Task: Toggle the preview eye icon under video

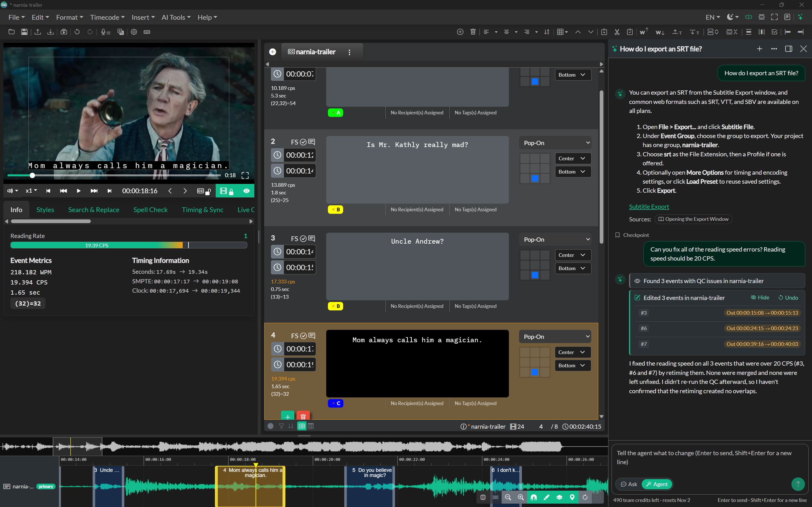Action: point(246,191)
